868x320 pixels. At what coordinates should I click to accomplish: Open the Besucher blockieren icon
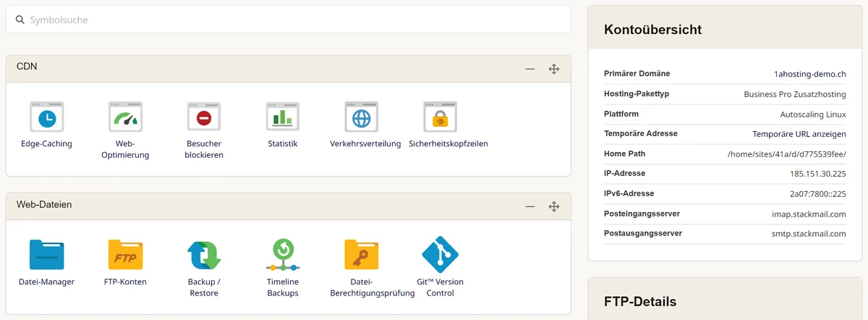(204, 117)
